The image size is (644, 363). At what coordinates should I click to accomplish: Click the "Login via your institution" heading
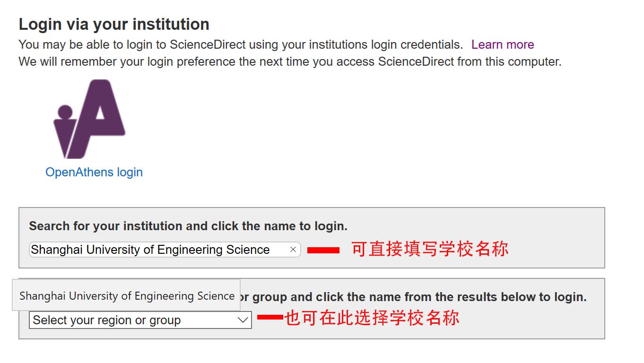(114, 24)
